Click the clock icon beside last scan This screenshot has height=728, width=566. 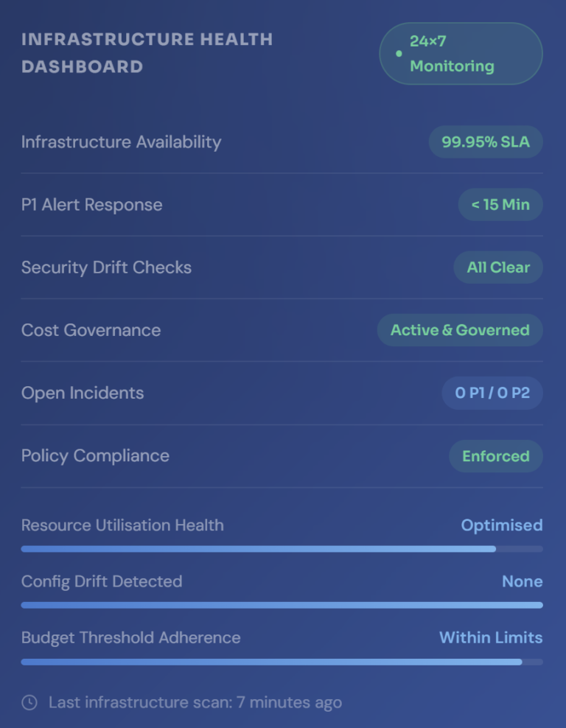pyautogui.click(x=29, y=702)
